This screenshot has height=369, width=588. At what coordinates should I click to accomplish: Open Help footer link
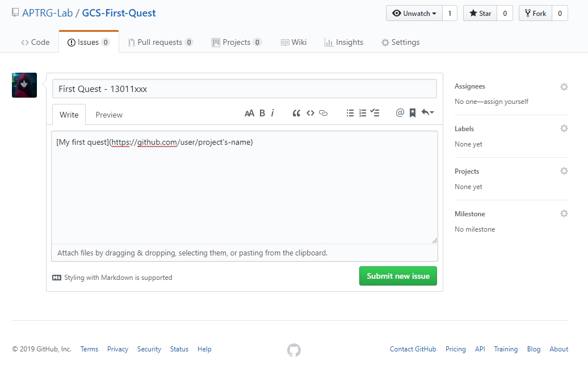click(204, 349)
